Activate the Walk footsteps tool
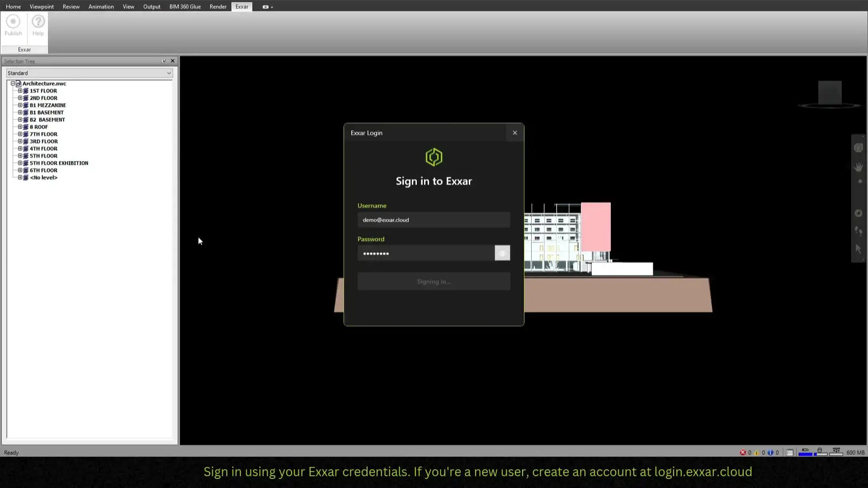This screenshot has width=868, height=488. 859,231
